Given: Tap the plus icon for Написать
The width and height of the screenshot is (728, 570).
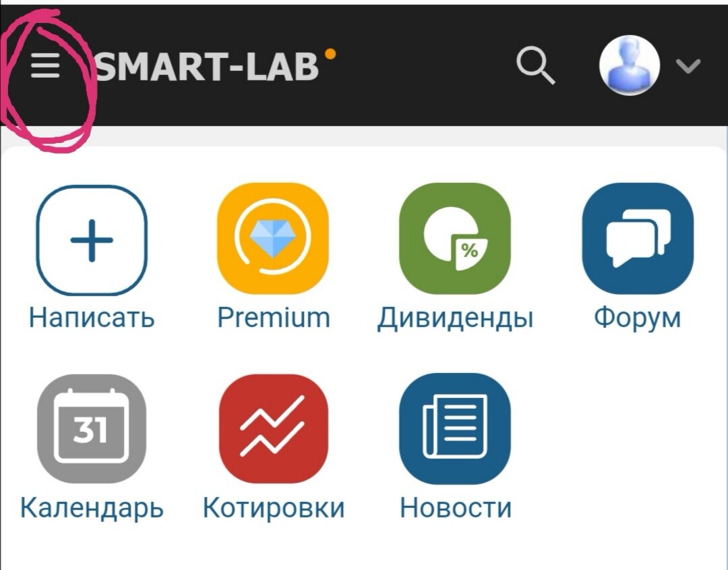Looking at the screenshot, I should point(92,239).
